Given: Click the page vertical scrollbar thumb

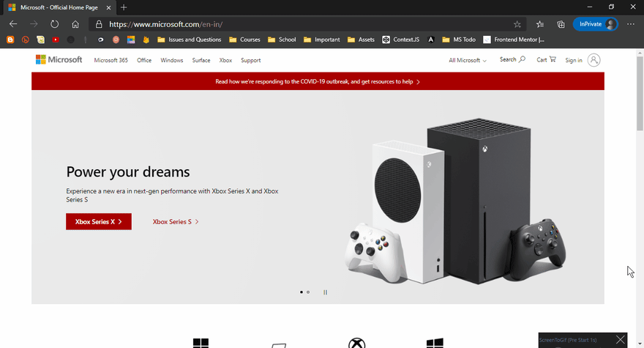Looking at the screenshot, I should pyautogui.click(x=640, y=94).
